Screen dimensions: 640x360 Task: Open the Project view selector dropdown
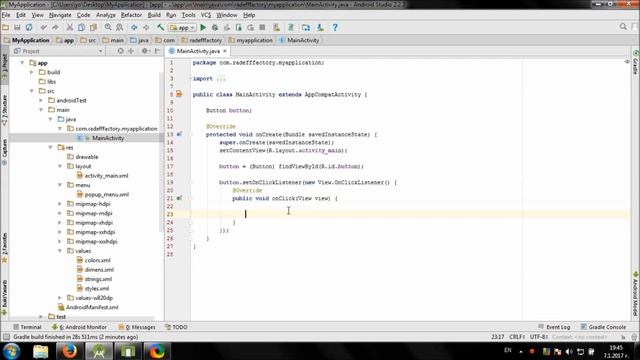[x=58, y=51]
